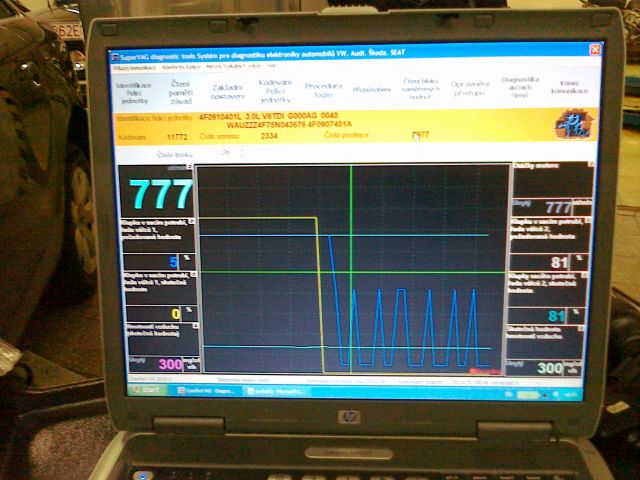
Task: Toggle checkbox on left cylinder 1 requested value panel
Action: 193,220
